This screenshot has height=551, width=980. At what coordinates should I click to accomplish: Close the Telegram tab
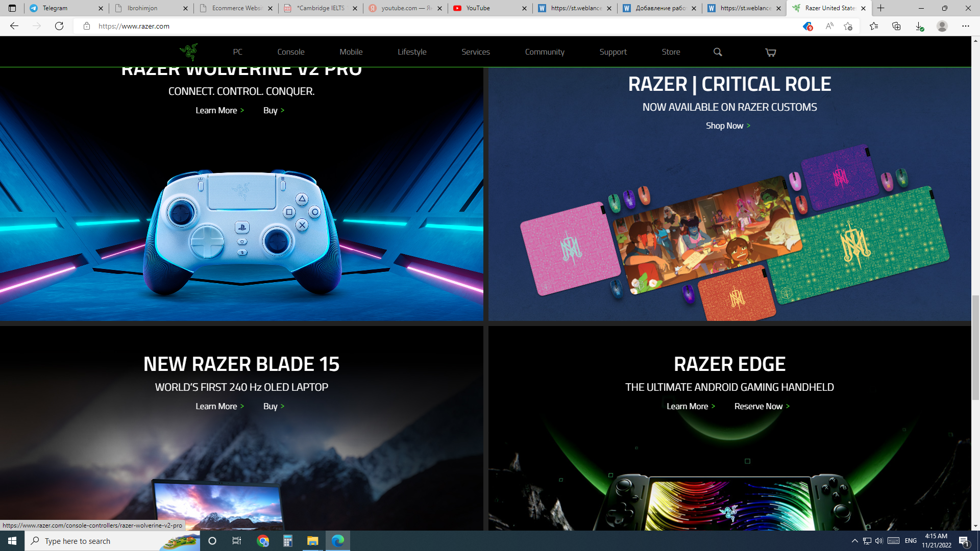pos(101,8)
